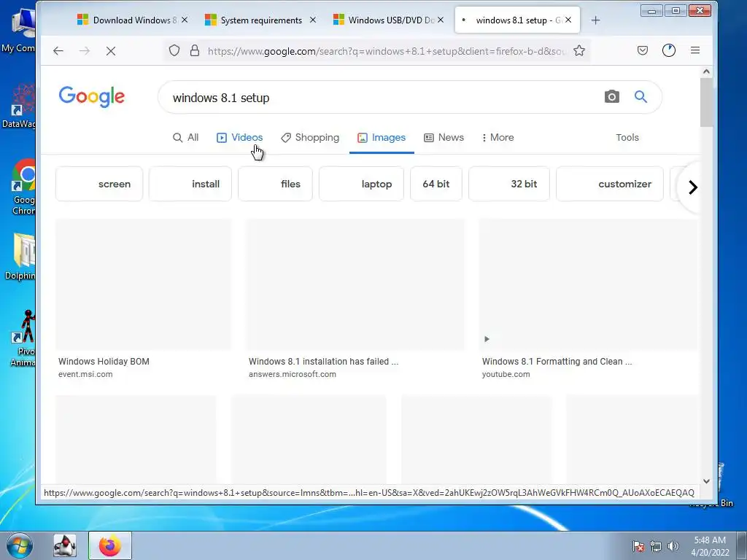Select the News search tab

point(444,137)
